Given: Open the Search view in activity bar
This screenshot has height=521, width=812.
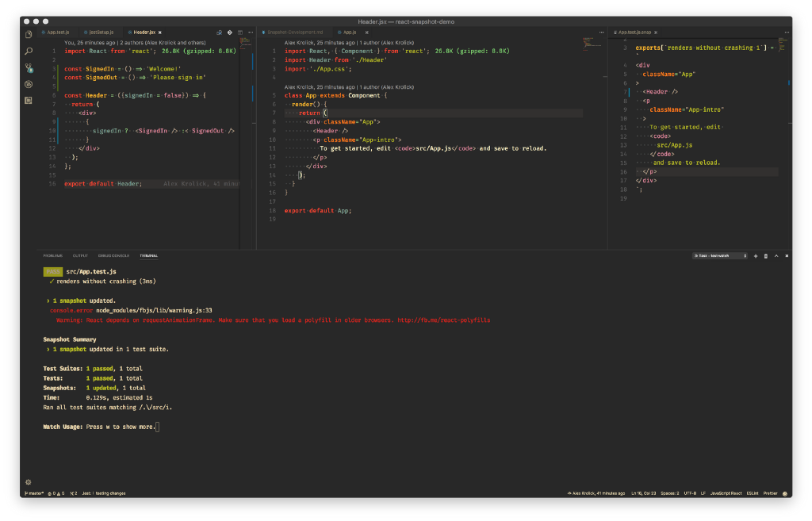Looking at the screenshot, I should (29, 51).
